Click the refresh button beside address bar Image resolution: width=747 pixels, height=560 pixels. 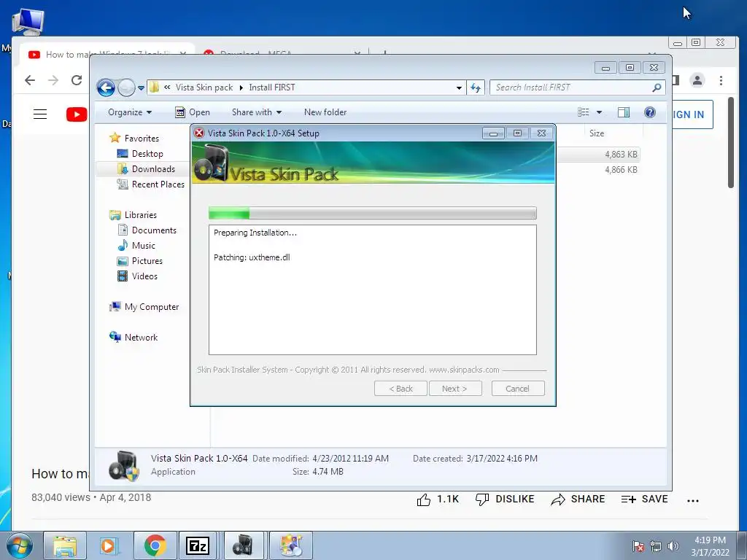[x=476, y=87]
